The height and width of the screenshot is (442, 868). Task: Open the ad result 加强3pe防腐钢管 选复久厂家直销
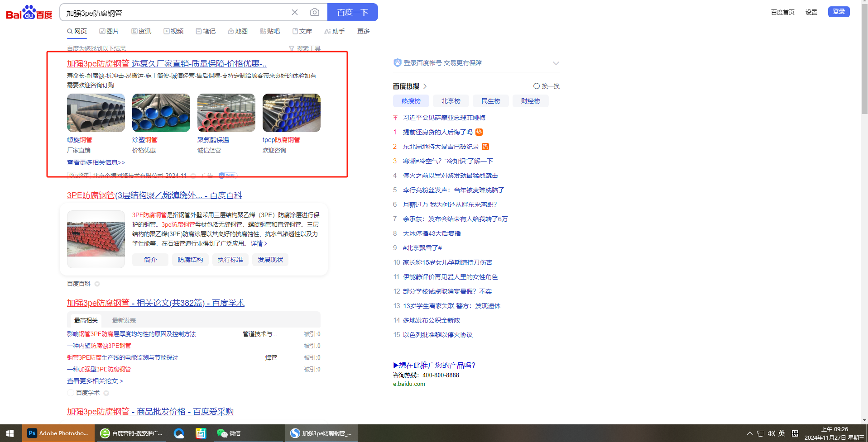coord(167,64)
